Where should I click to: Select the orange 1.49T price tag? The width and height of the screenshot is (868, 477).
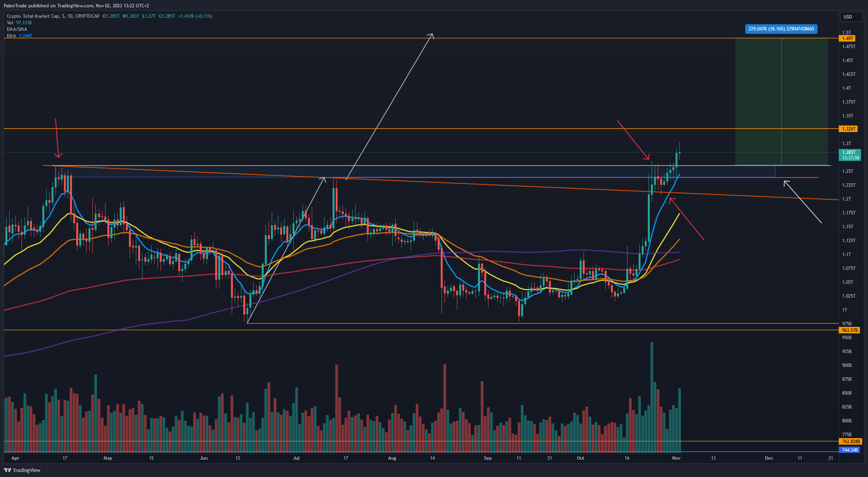(848, 38)
